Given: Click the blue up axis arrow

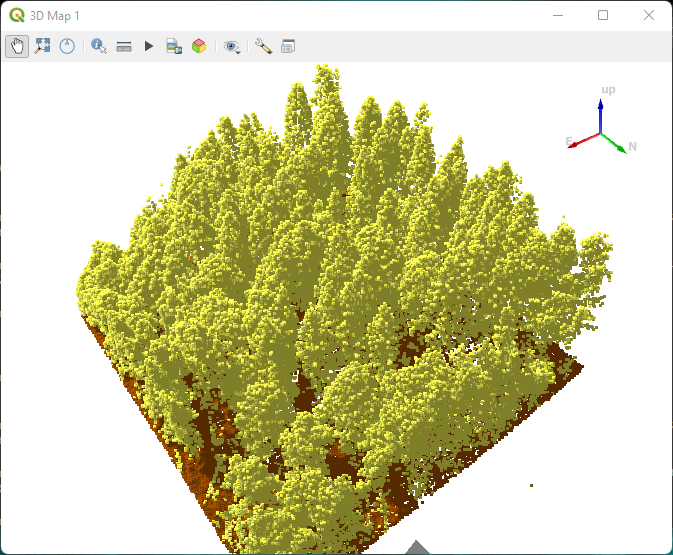Looking at the screenshot, I should point(600,115).
